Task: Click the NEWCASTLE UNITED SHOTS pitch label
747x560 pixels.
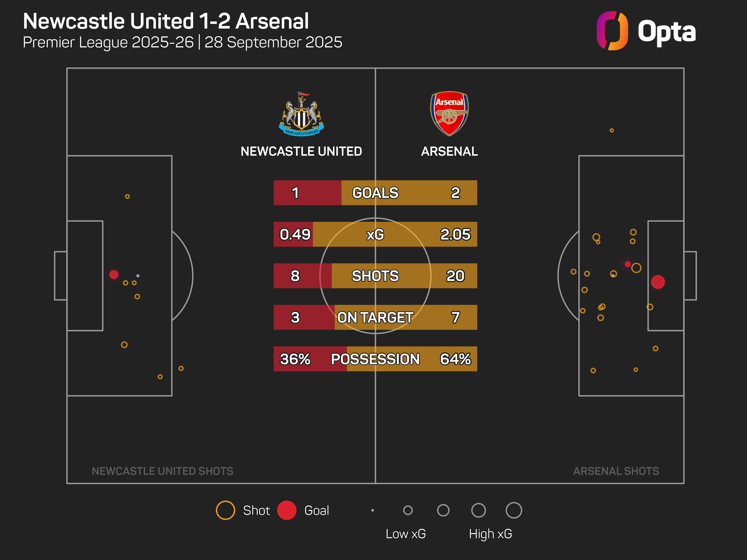Action: (x=162, y=471)
